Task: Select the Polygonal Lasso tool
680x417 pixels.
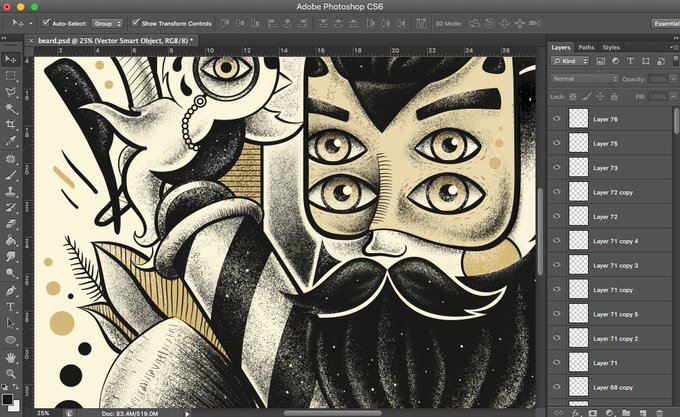Action: [x=10, y=92]
